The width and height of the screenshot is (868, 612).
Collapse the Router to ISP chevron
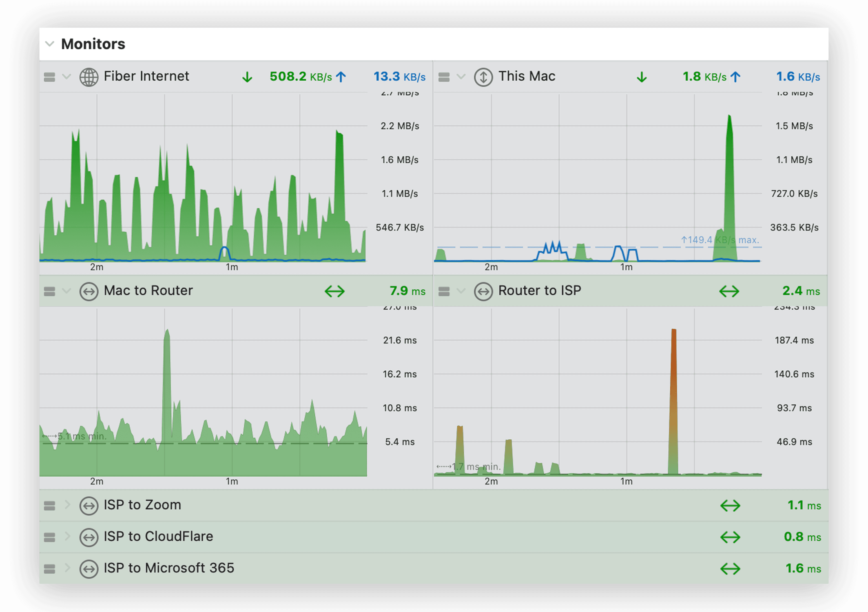click(461, 291)
